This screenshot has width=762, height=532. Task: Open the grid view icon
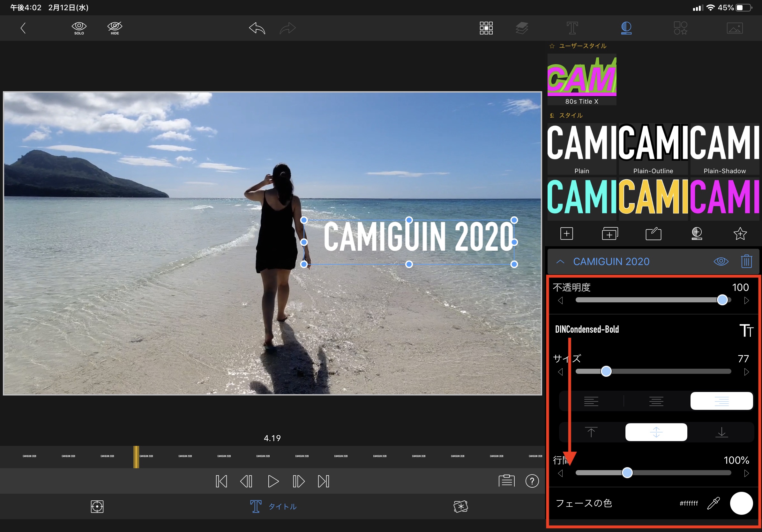point(486,28)
